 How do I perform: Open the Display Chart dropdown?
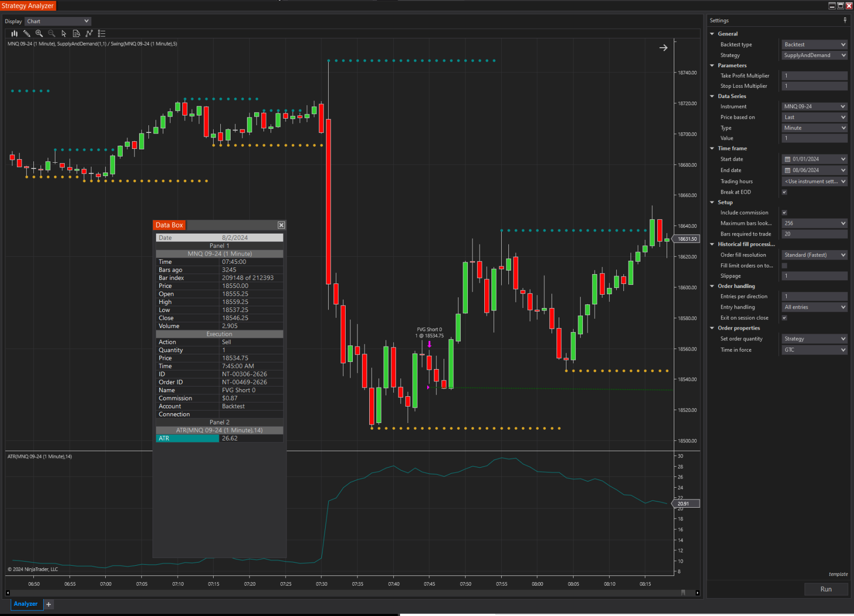58,22
